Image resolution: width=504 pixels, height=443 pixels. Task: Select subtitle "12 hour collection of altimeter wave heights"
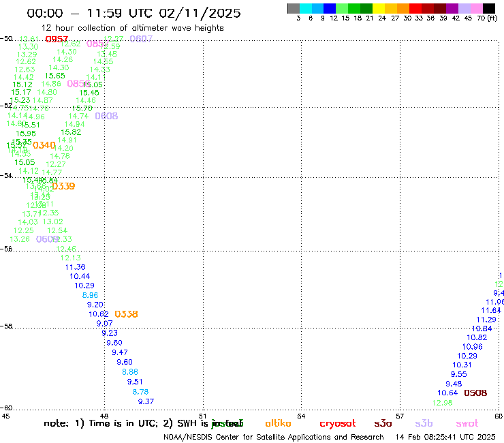pos(132,29)
